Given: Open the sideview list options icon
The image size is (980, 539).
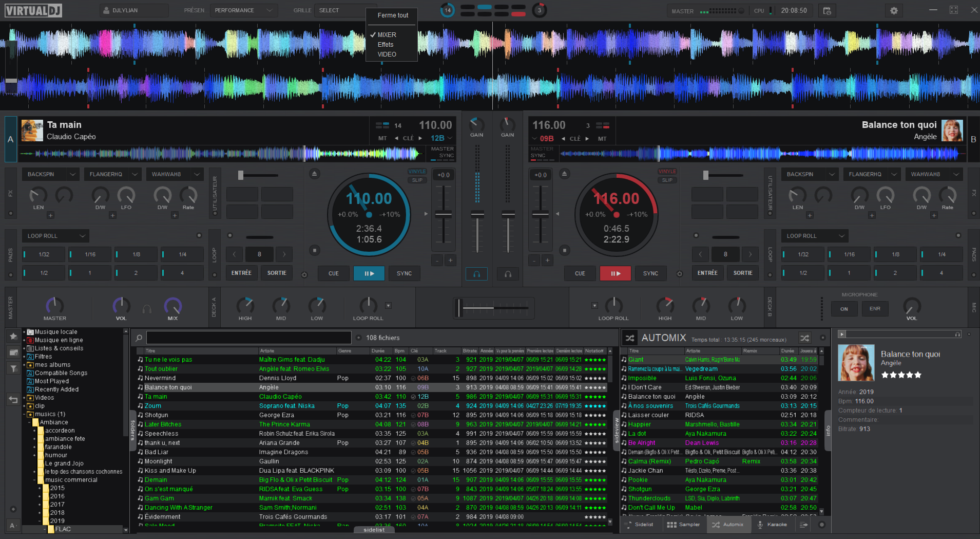Looking at the screenshot, I should click(x=803, y=525).
